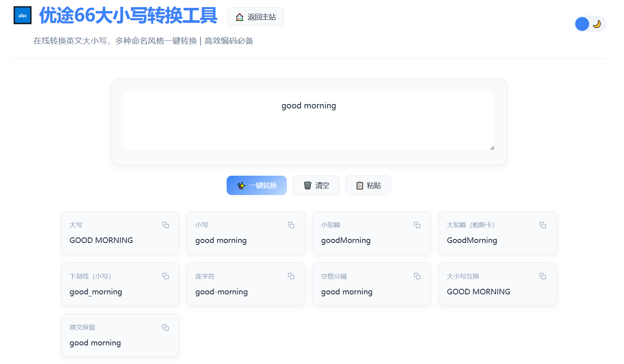Select the goodMorning result text
The height and width of the screenshot is (364, 624).
(x=346, y=240)
